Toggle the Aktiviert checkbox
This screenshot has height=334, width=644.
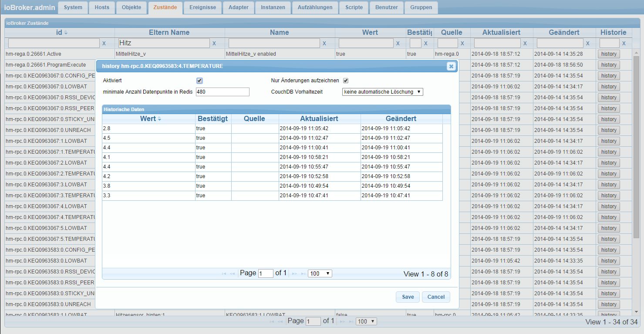coord(199,81)
